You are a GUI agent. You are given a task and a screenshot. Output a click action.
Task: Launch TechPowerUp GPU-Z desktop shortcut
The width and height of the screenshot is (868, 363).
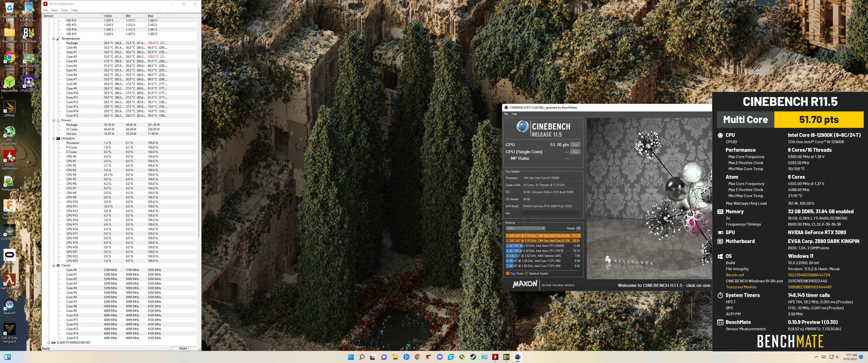click(29, 62)
